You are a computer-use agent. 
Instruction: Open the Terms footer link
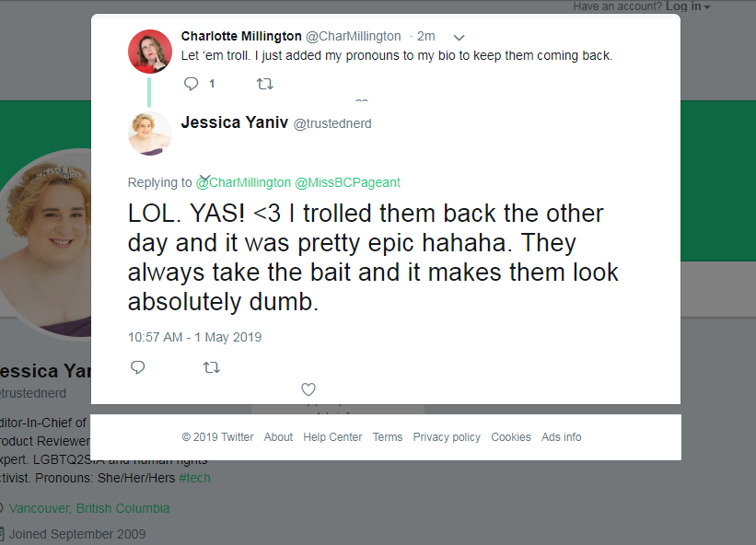387,437
